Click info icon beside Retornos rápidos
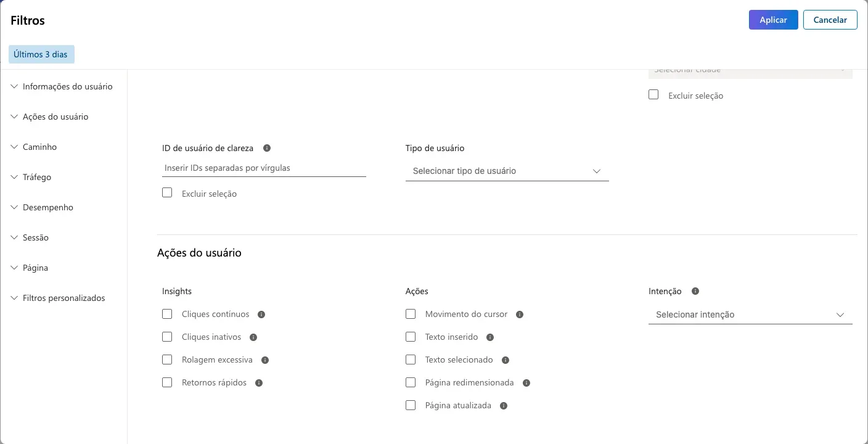The height and width of the screenshot is (444, 868). 259,383
